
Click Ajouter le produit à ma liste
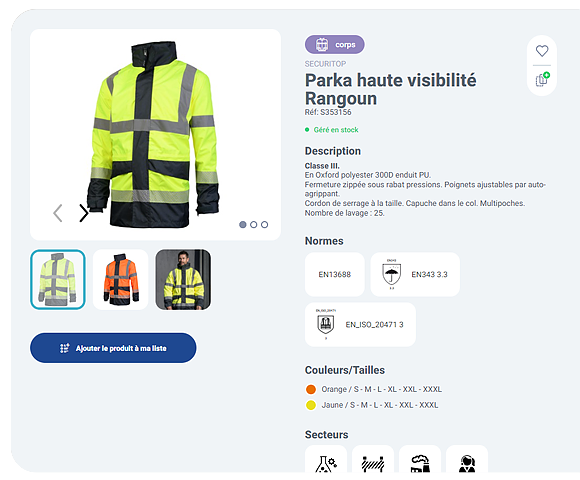(x=113, y=348)
